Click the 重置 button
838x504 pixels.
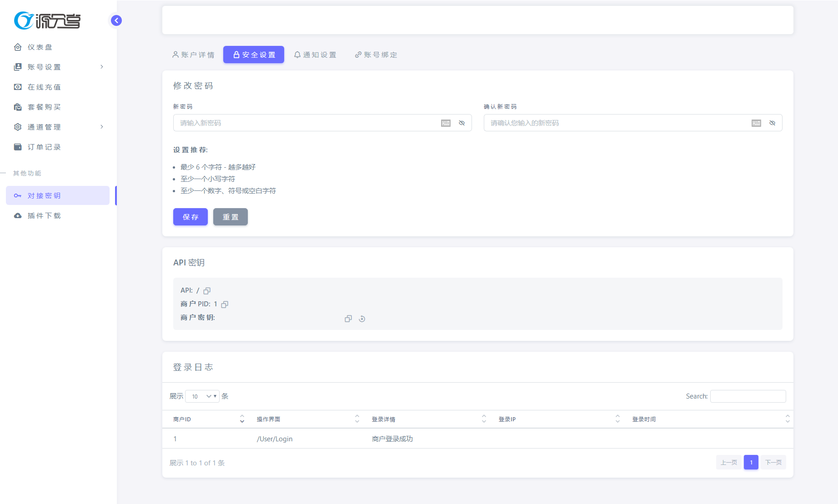[x=230, y=217]
